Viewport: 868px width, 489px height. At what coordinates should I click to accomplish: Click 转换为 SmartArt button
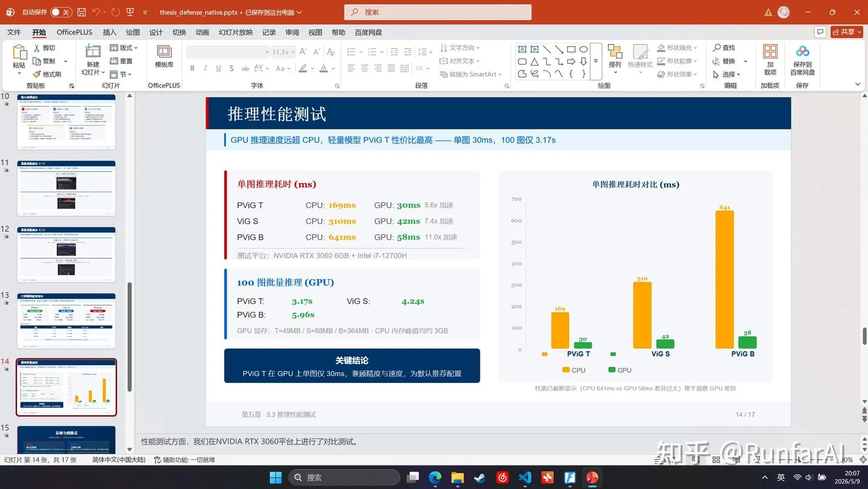pyautogui.click(x=471, y=74)
